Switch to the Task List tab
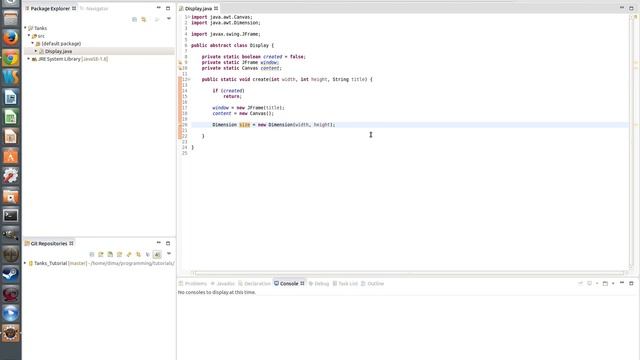Screen dimensions: 640x360 click(x=345, y=283)
